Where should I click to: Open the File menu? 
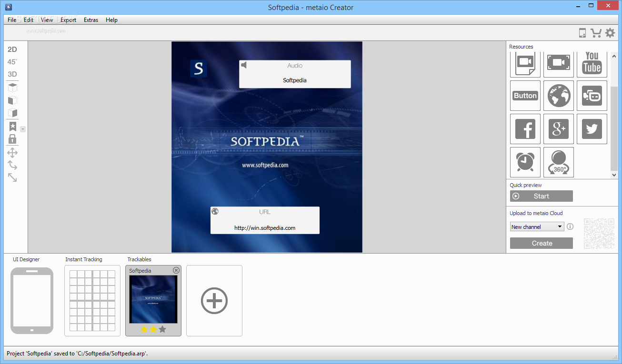(12, 20)
